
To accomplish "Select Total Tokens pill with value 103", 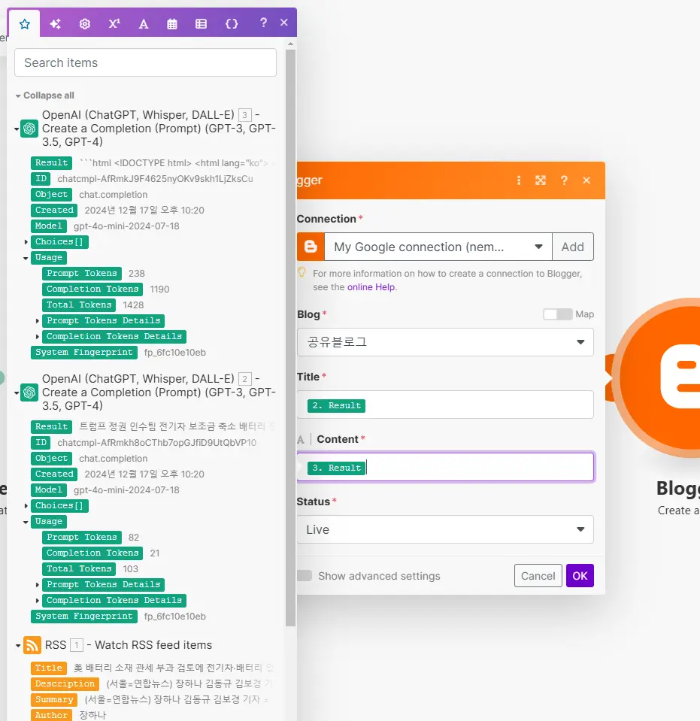I will [x=79, y=569].
